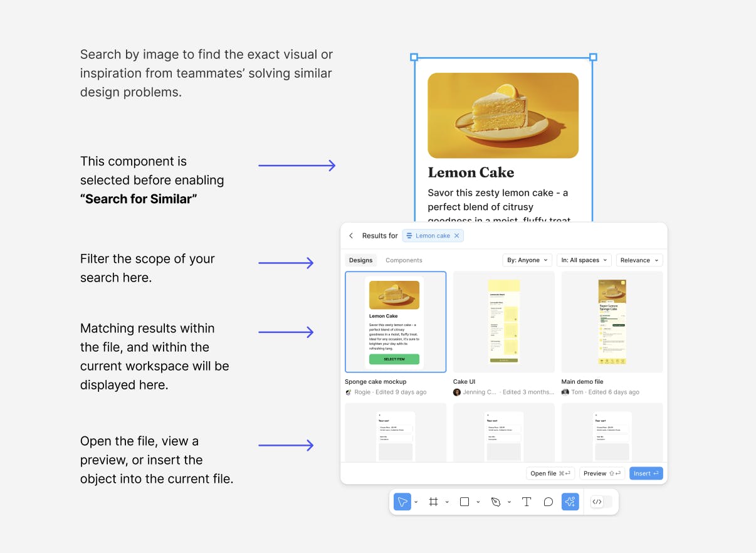Insert the selected result
The height and width of the screenshot is (553, 756).
646,473
